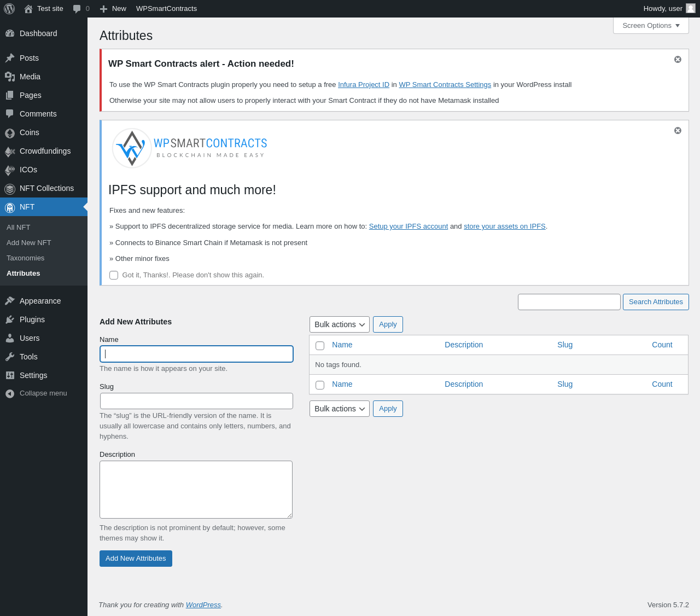
Task: Click 'Version 5.7.2' footer text
Action: 668,605
